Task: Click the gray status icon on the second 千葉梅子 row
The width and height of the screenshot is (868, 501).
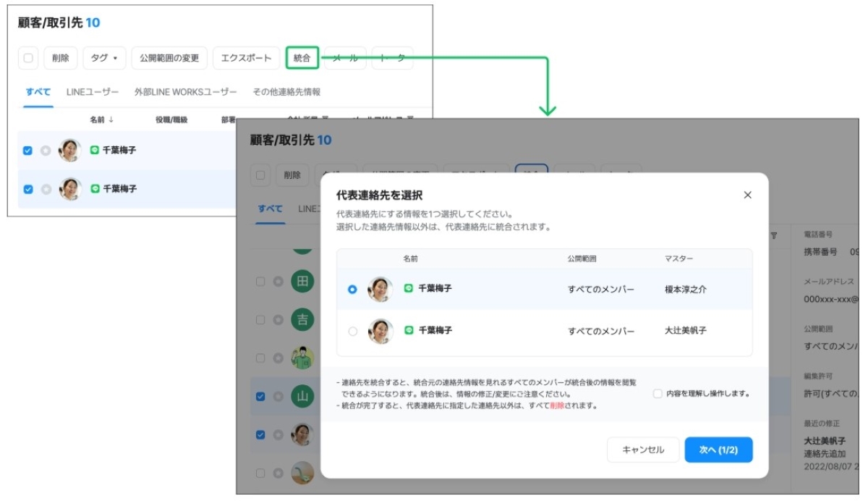Action: [46, 189]
